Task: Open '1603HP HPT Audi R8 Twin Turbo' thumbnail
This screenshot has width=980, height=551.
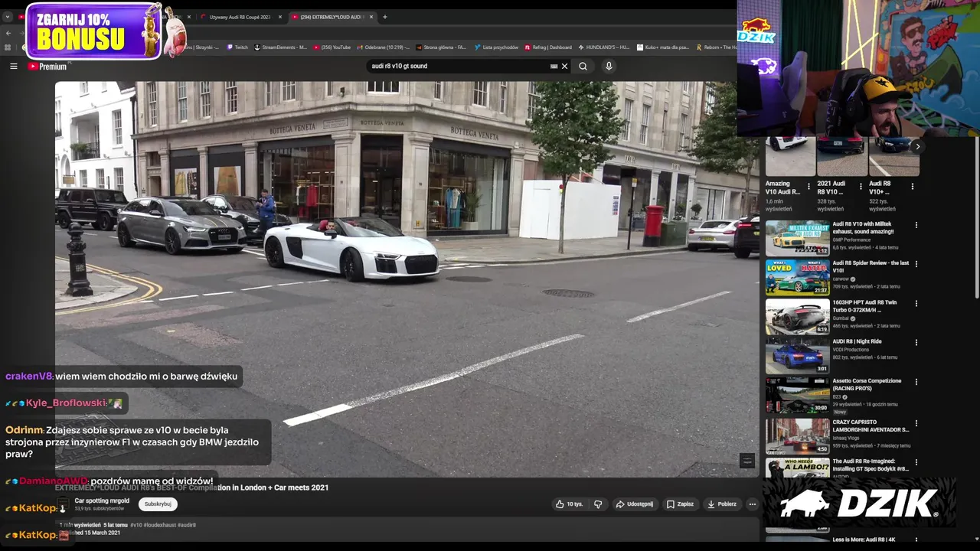Action: (x=797, y=316)
